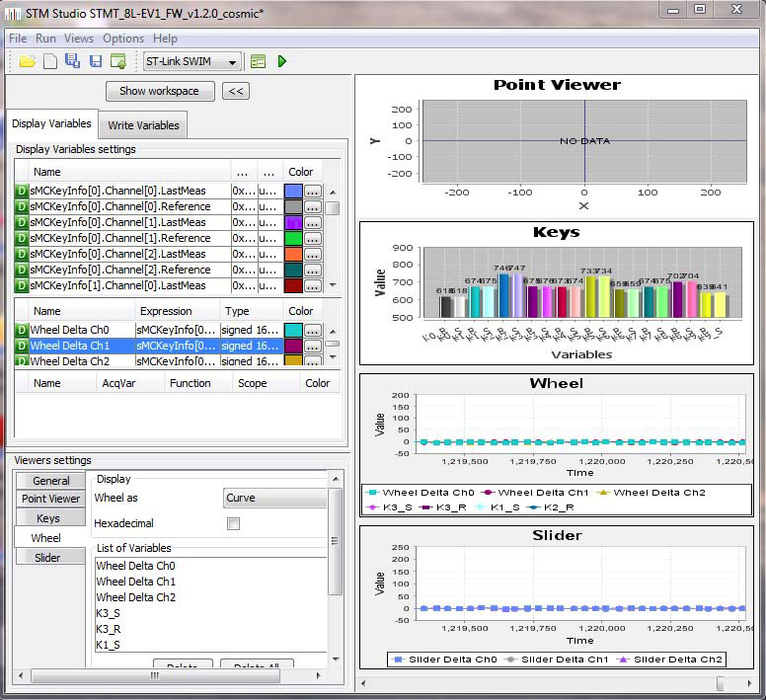Open the Run menu
766x700 pixels.
(x=45, y=39)
